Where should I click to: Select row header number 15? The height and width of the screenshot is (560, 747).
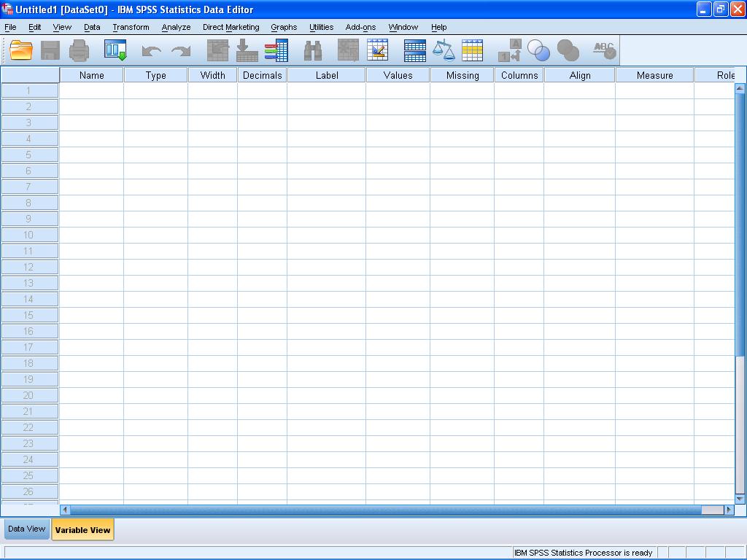30,315
